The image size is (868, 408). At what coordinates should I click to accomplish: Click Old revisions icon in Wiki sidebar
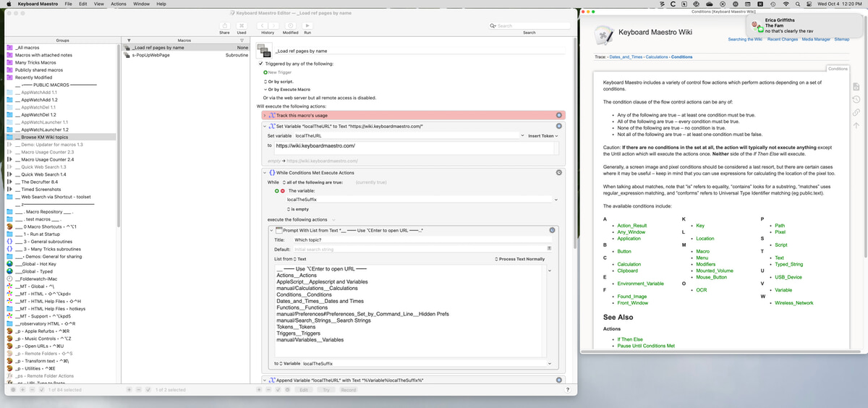(856, 99)
